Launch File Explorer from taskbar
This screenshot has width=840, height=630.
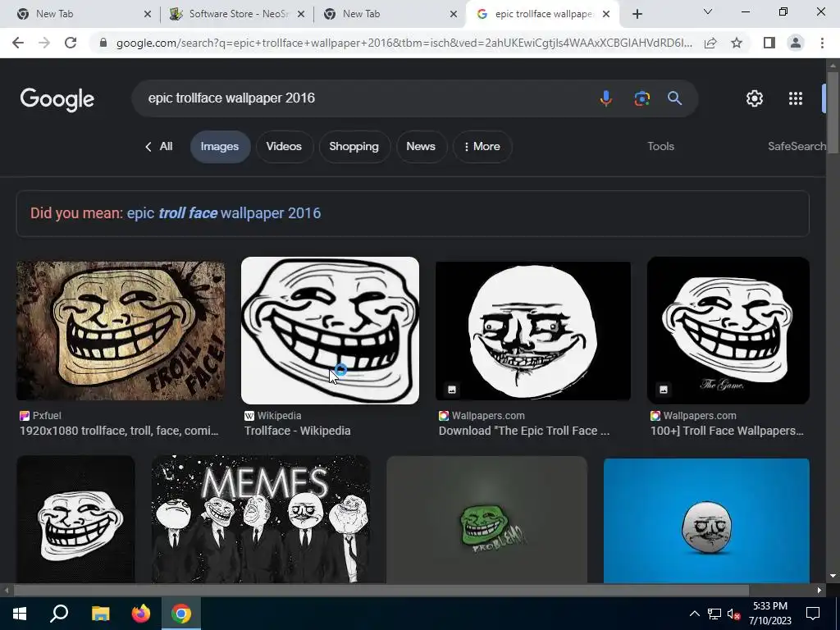tap(100, 614)
